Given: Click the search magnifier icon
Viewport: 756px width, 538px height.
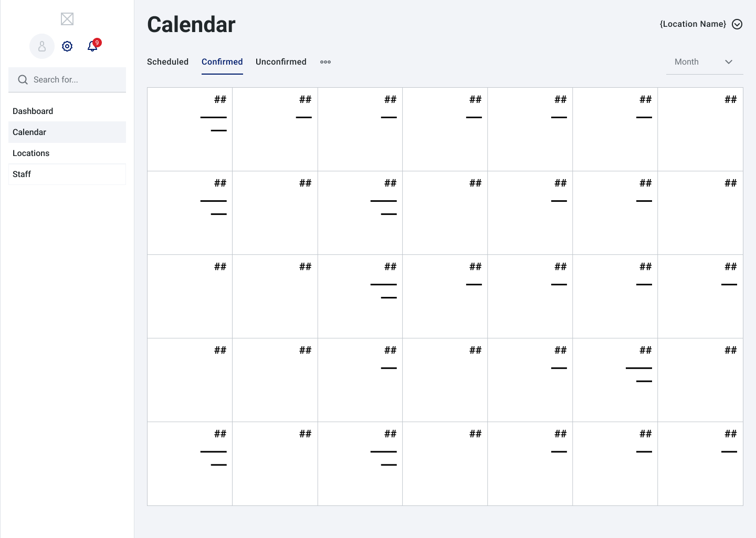Looking at the screenshot, I should pyautogui.click(x=23, y=80).
